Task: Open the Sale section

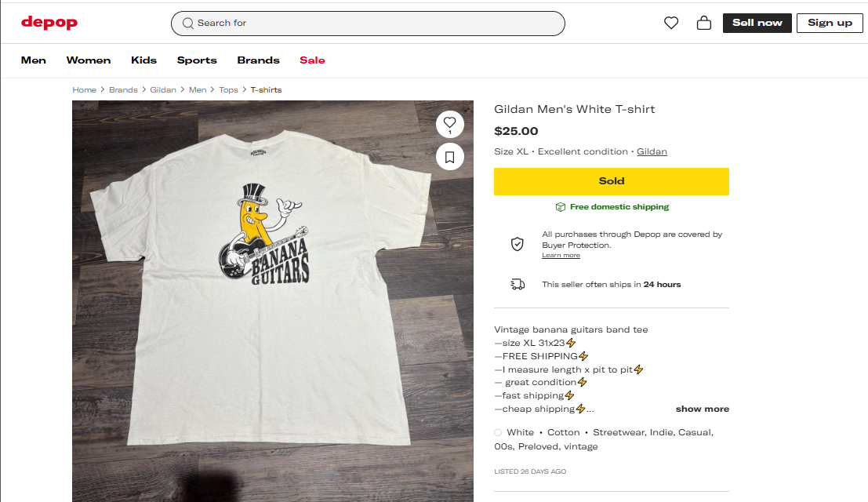Action: [x=312, y=60]
